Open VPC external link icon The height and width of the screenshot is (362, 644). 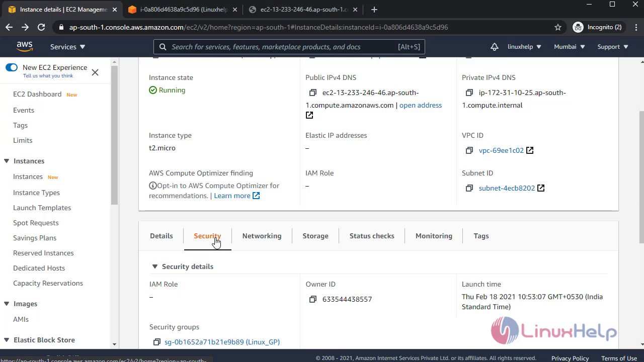(x=530, y=150)
